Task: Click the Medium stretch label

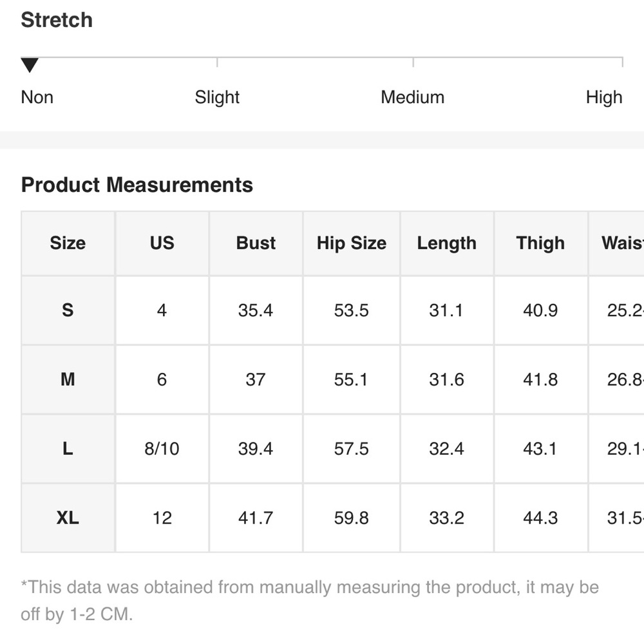Action: (x=412, y=97)
